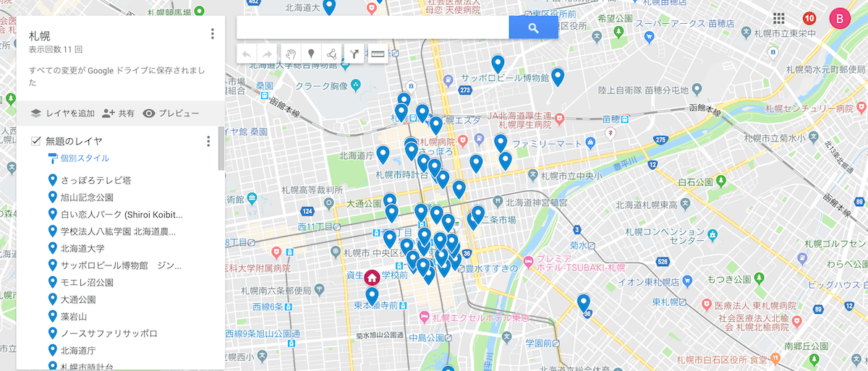
Task: Click the 札幌コンベンションセンター map icon
Action: click(x=714, y=235)
